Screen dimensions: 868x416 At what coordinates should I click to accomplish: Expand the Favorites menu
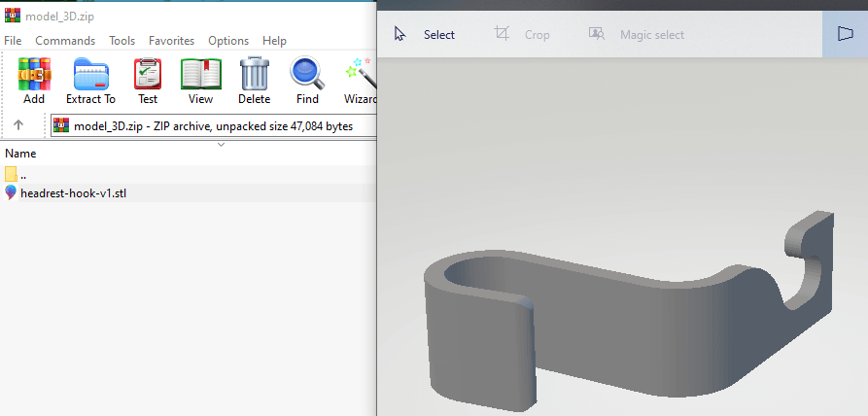pos(171,41)
